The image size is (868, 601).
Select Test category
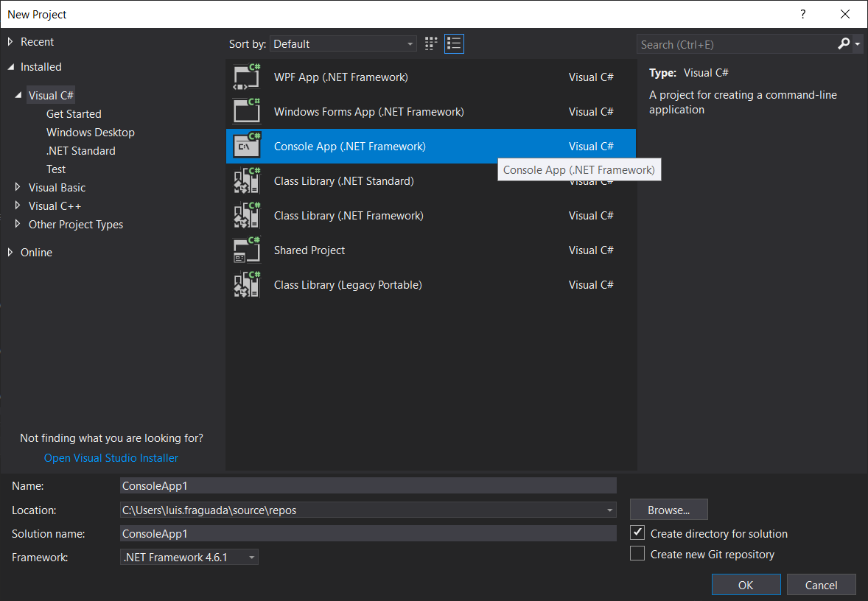pos(56,169)
